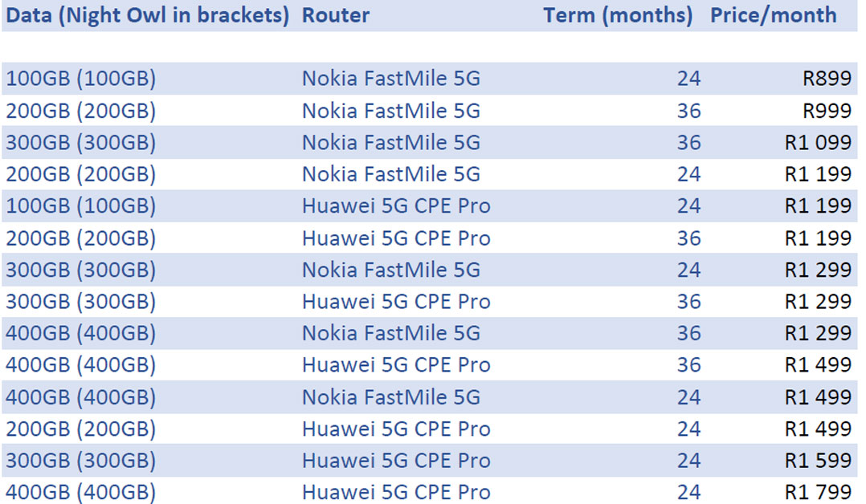
Task: Click the R1 099 price cell
Action: coord(818,143)
